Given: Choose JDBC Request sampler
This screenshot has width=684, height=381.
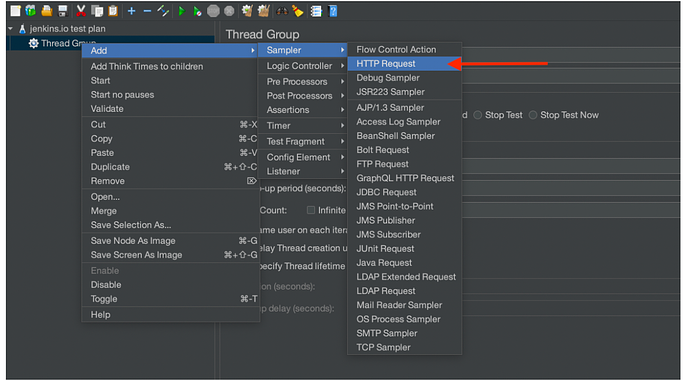Looking at the screenshot, I should pos(404,192).
